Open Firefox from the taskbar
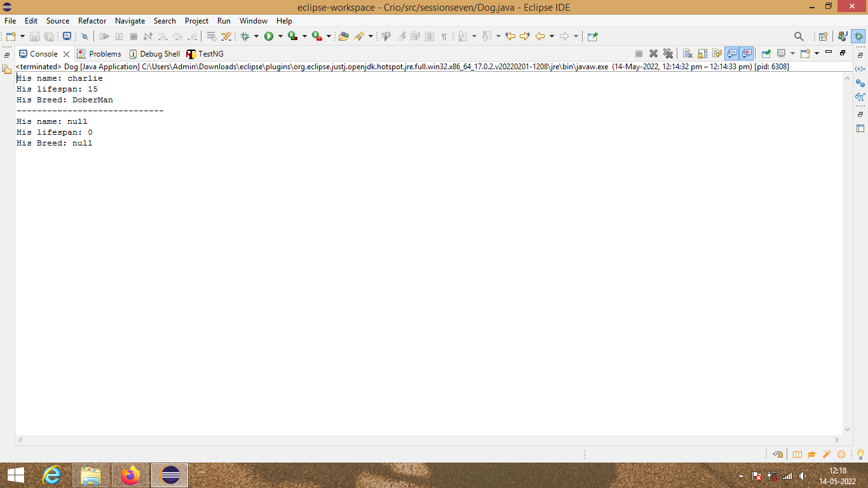The width and height of the screenshot is (868, 488). point(130,475)
